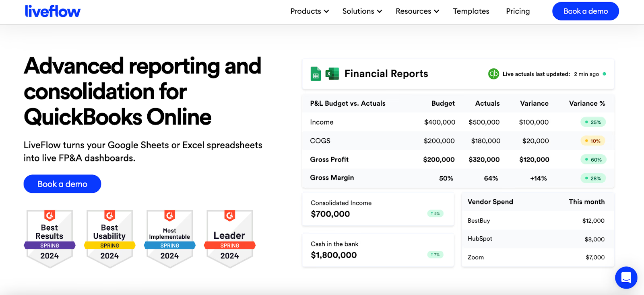644x295 pixels.
Task: Click the $500,000 Income actuals value
Action: [x=484, y=122]
